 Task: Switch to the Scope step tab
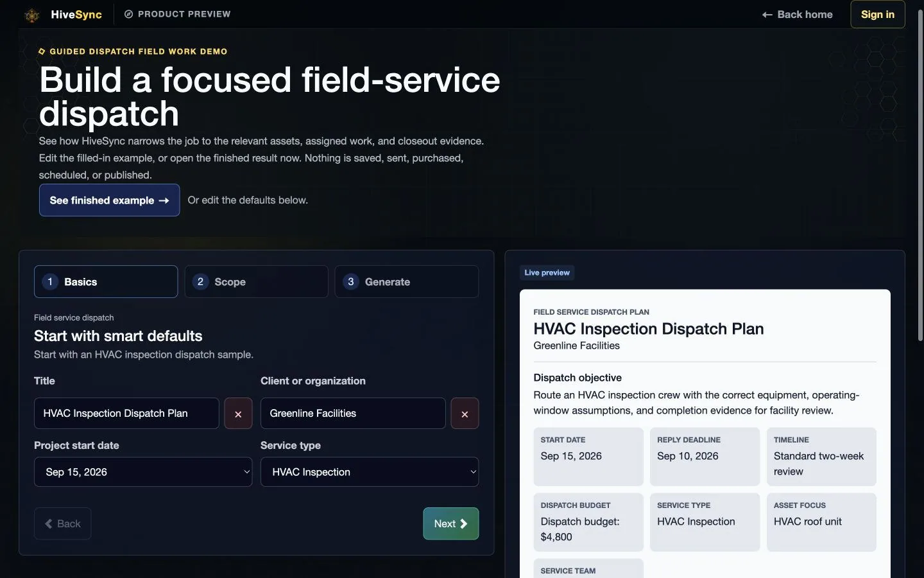click(x=256, y=282)
